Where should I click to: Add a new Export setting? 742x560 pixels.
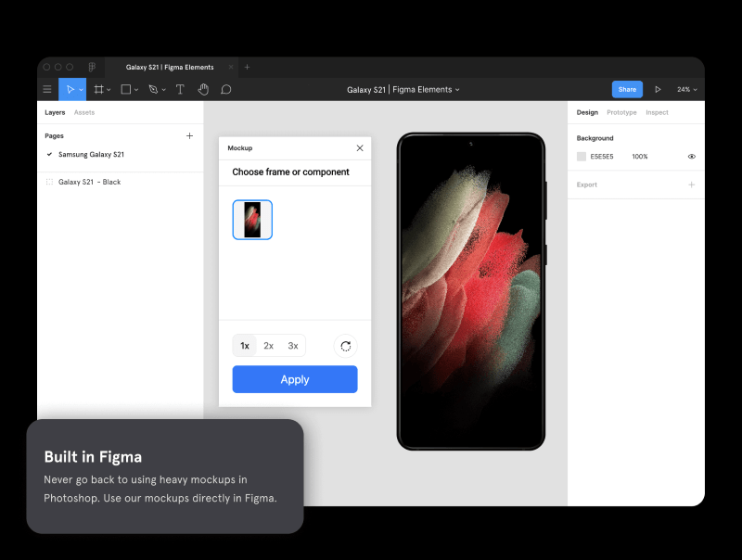click(x=691, y=185)
